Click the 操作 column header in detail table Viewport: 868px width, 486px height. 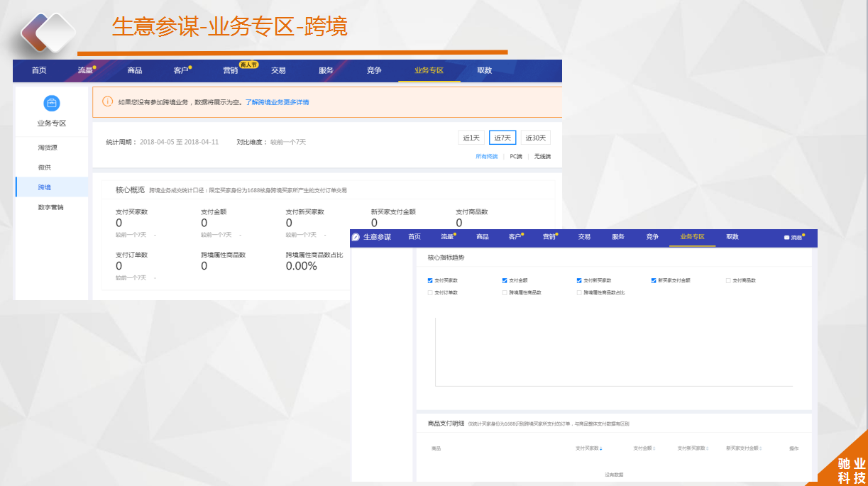pos(794,448)
